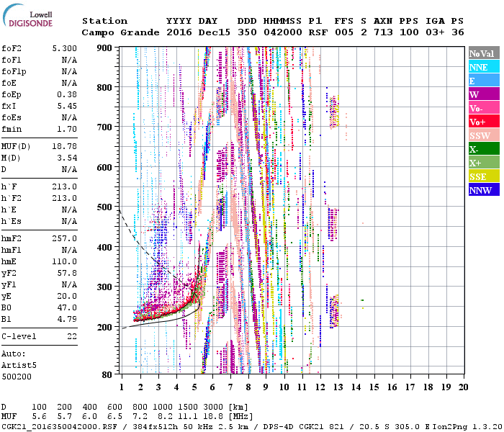The width and height of the screenshot is (504, 432).
Task: Click the AXN value 713
Action: [383, 32]
